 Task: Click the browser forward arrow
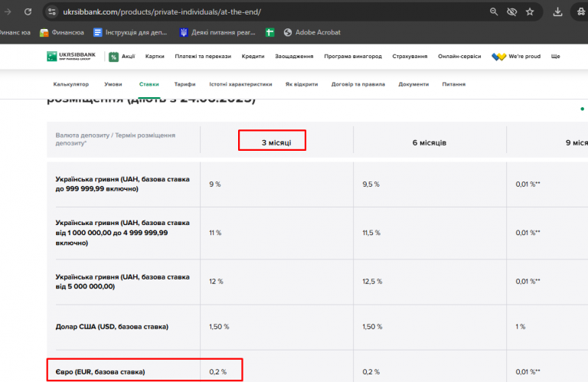tap(8, 12)
